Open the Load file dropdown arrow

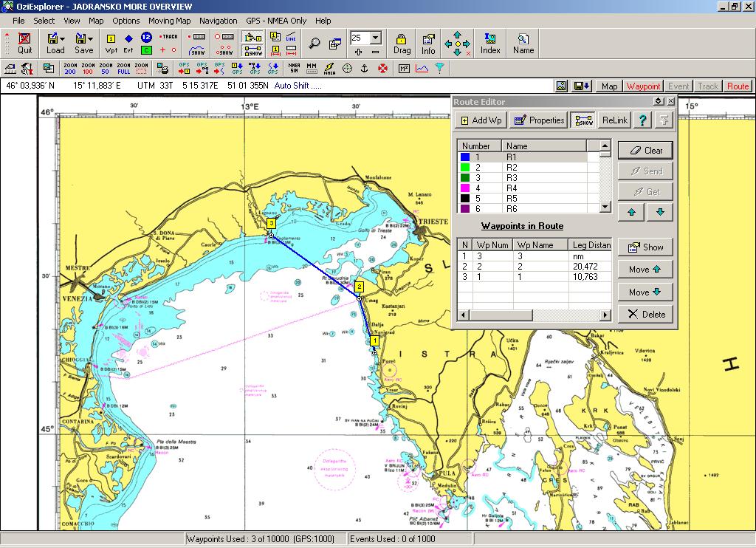point(63,38)
